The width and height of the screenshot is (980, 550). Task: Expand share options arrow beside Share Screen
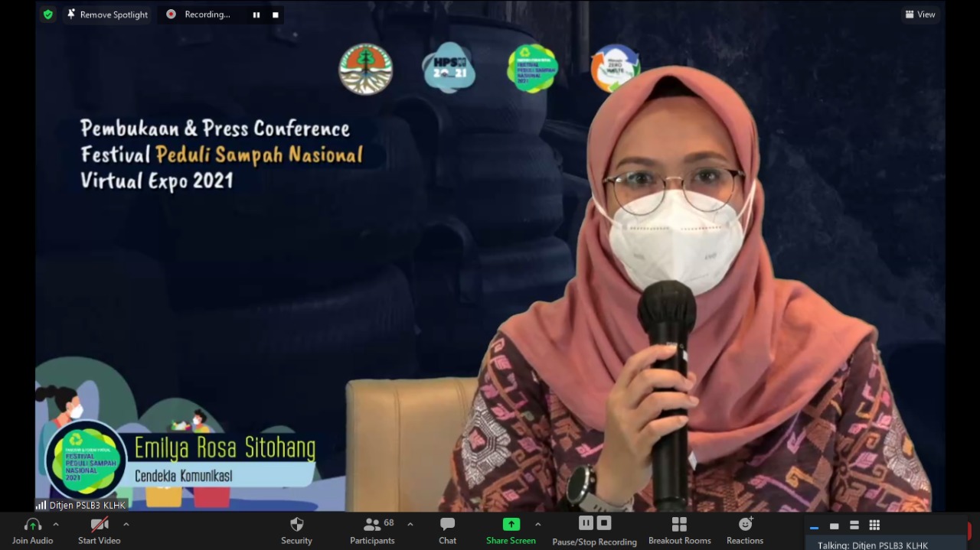pos(537,525)
